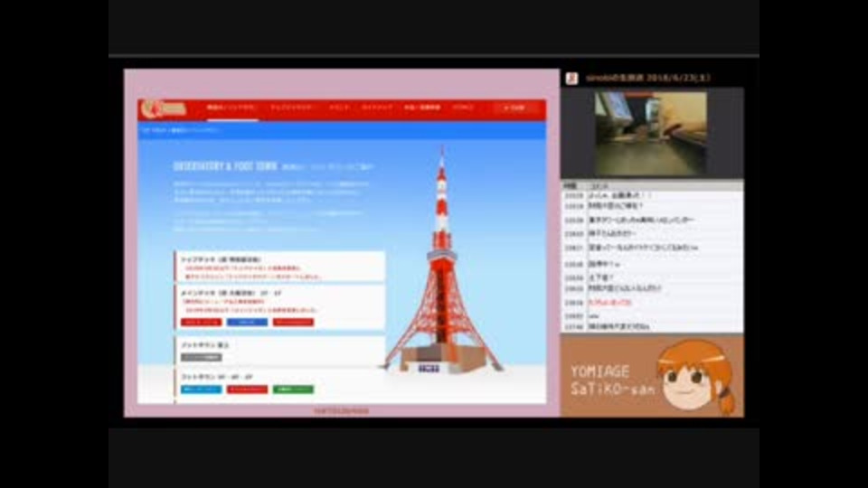The height and width of the screenshot is (488, 868).
Task: Click the stream title with date 2018/6/23
Action: click(647, 78)
